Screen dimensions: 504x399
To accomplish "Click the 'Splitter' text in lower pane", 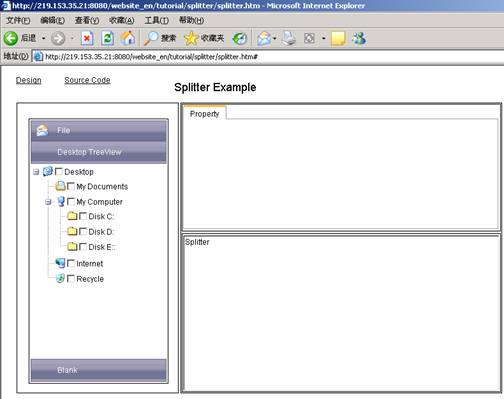I will coord(197,242).
